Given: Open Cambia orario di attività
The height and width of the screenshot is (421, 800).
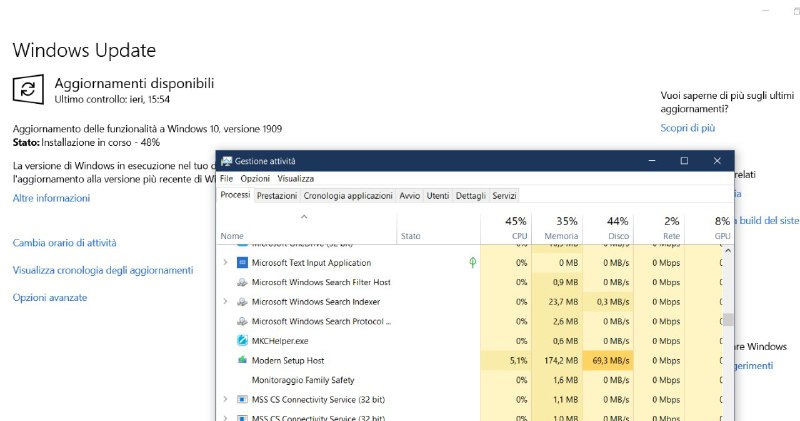Looking at the screenshot, I should 64,243.
